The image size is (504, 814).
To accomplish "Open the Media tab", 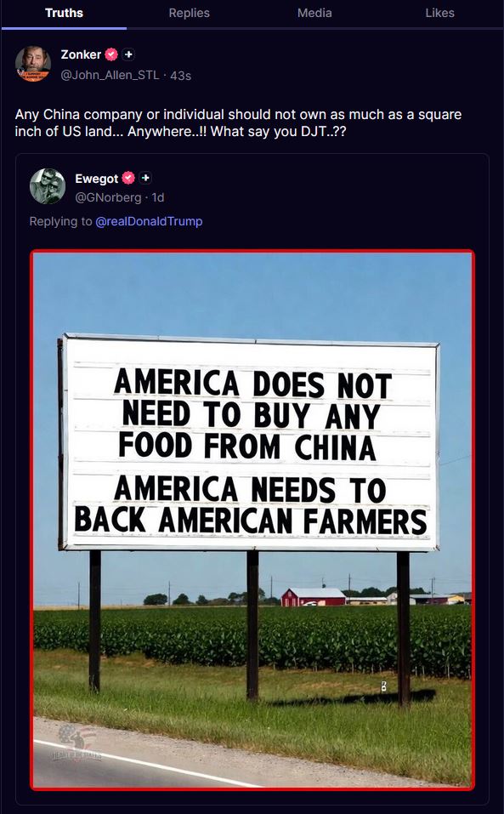I will coord(314,13).
